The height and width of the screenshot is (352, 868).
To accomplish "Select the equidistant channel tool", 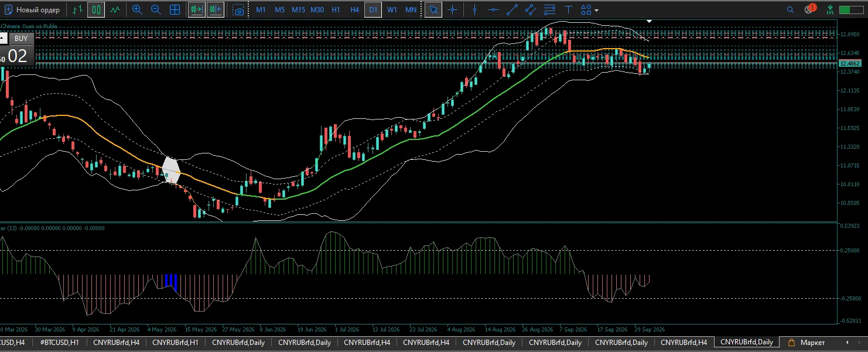I will tap(531, 10).
